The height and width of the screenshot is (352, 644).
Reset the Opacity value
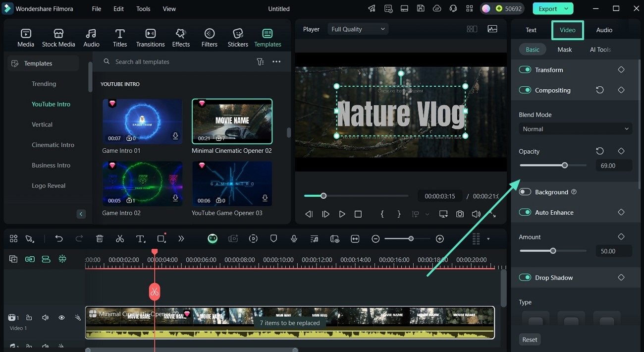pos(600,151)
